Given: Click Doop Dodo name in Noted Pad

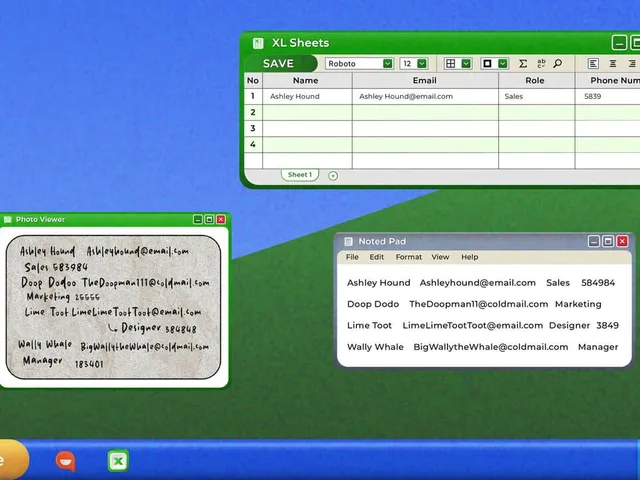Looking at the screenshot, I should click(373, 304).
